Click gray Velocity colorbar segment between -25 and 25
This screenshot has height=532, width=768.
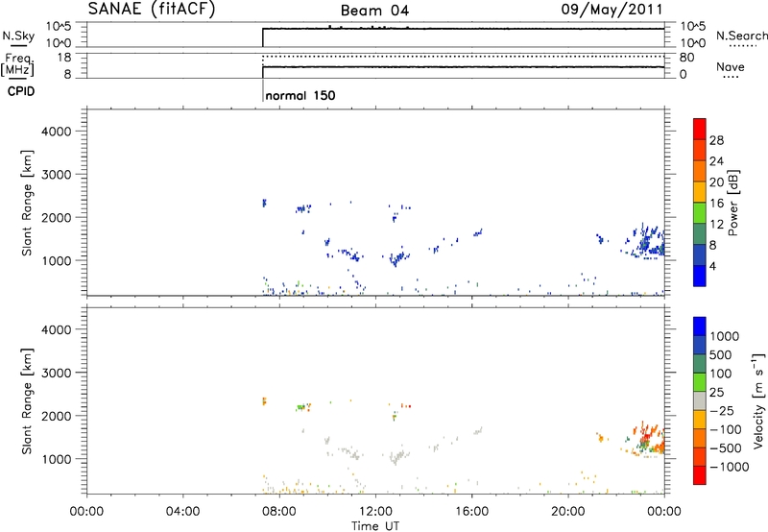click(x=700, y=400)
